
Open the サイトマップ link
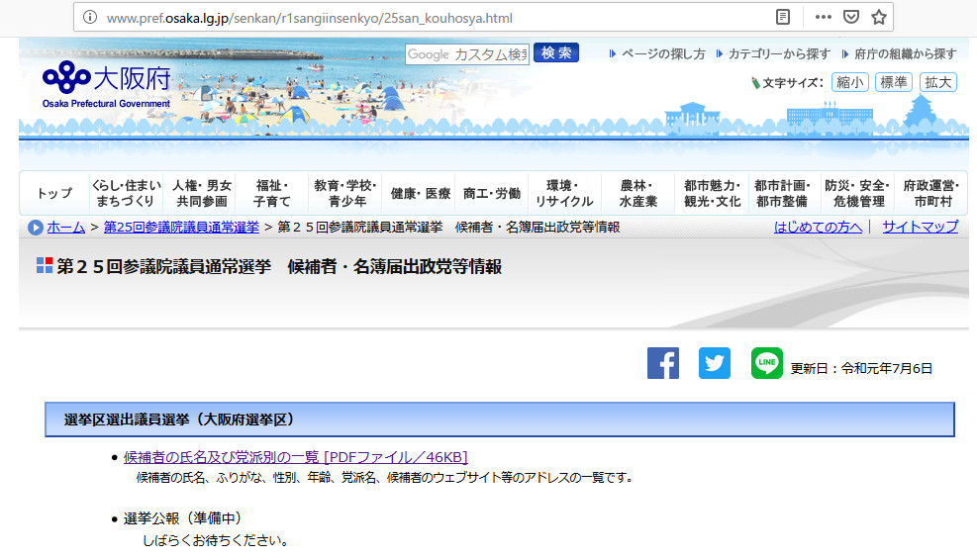pos(920,227)
